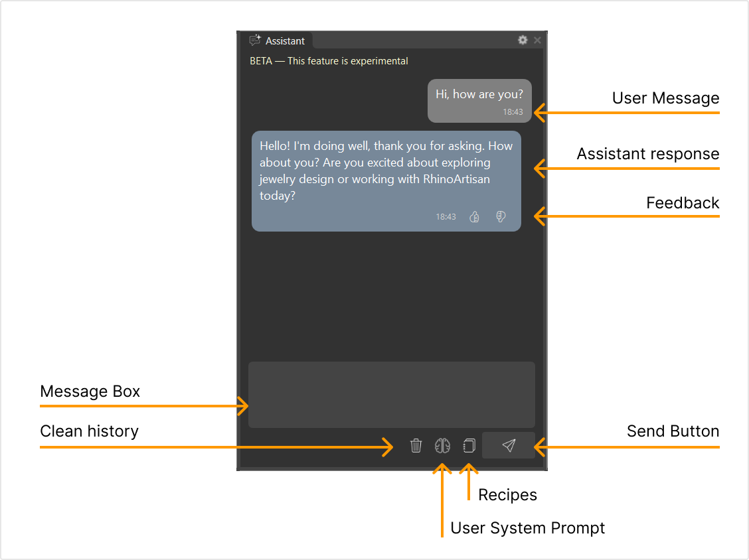Screen dimensions: 749x560
Task: Open the Recipes notebook icon
Action: click(x=469, y=446)
